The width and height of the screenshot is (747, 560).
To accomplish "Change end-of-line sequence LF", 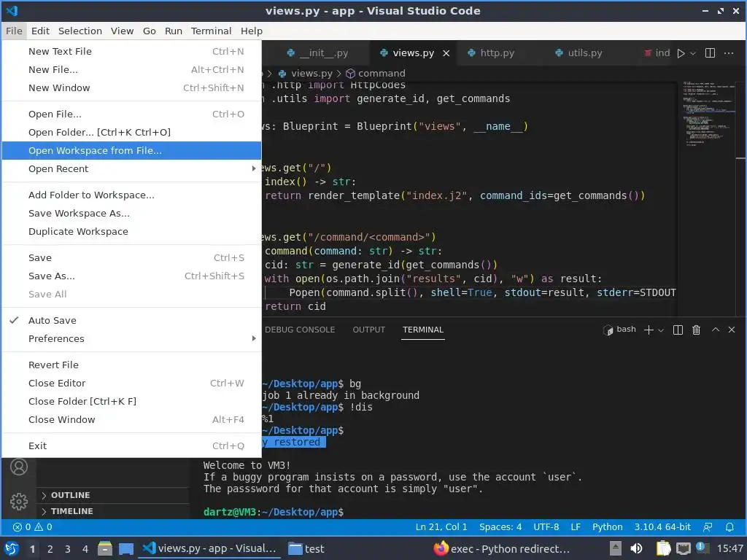I will click(x=576, y=527).
